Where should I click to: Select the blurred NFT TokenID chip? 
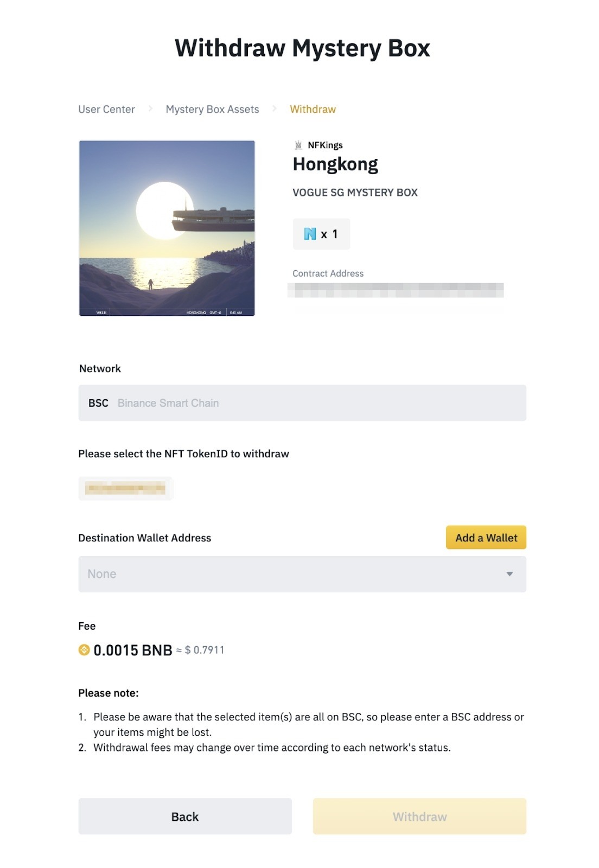click(x=126, y=488)
